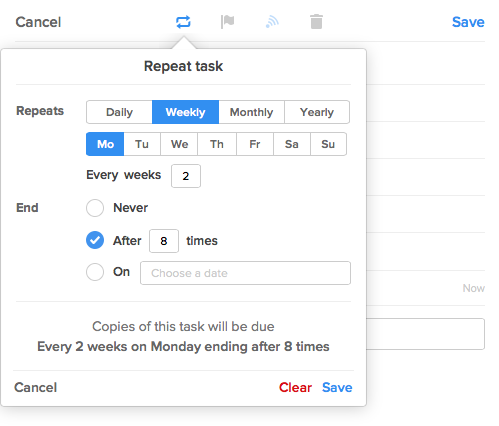
Task: Click the trash delete icon
Action: [316, 22]
